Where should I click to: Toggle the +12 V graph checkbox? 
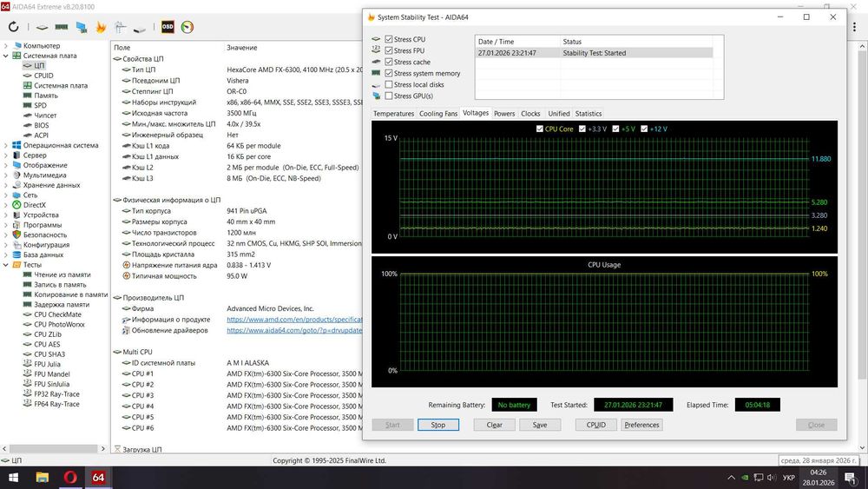tap(644, 129)
